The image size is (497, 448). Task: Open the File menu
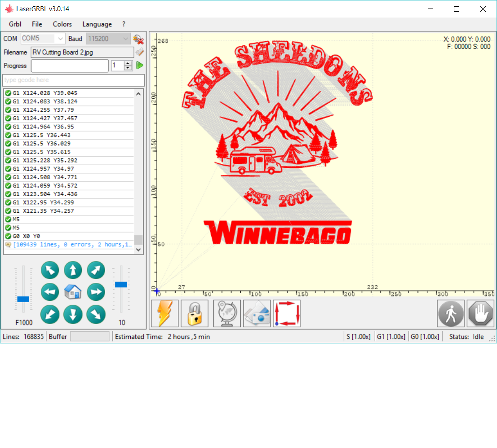[37, 24]
